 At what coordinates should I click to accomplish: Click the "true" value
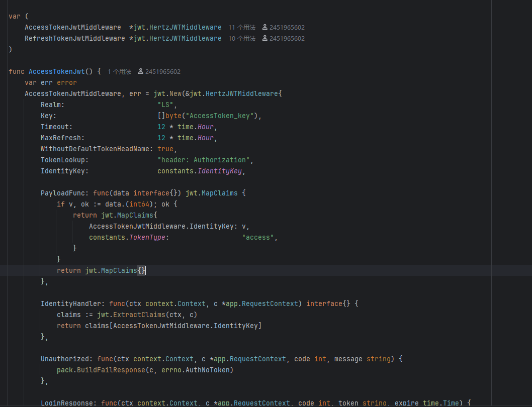point(165,149)
